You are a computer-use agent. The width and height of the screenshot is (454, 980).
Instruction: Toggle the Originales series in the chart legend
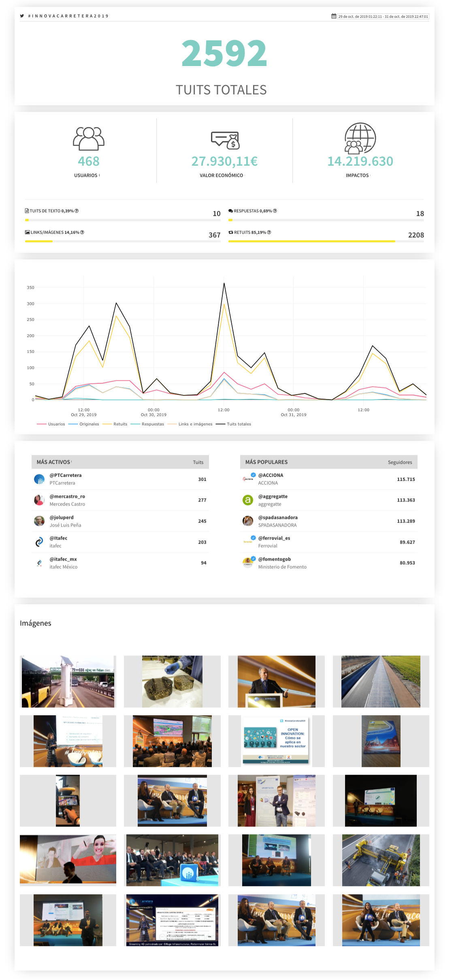click(x=84, y=424)
